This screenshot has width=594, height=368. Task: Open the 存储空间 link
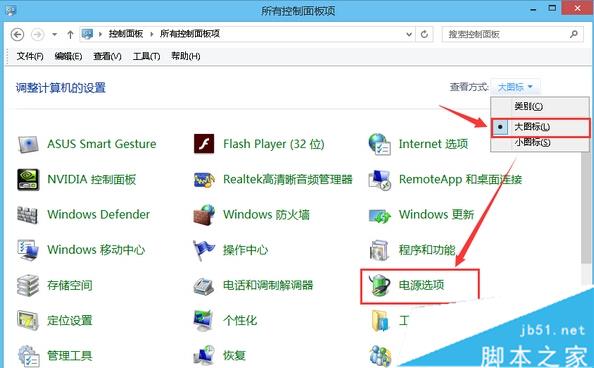[x=70, y=285]
